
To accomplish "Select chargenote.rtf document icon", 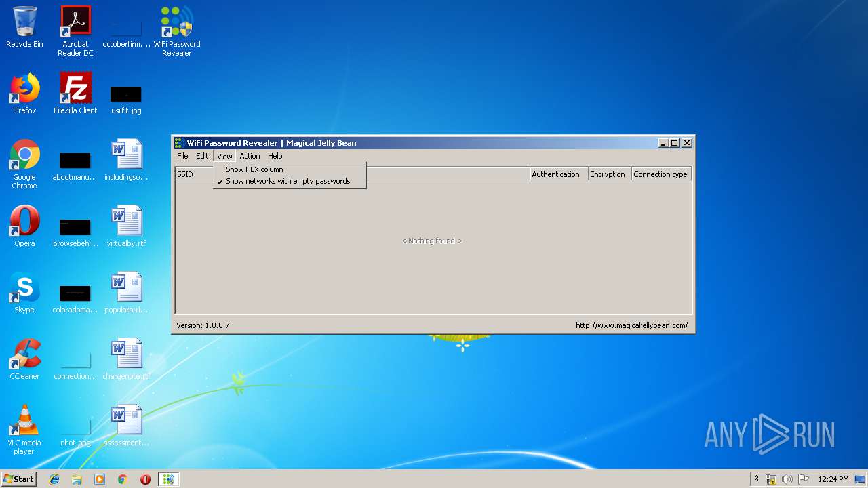I will click(126, 360).
